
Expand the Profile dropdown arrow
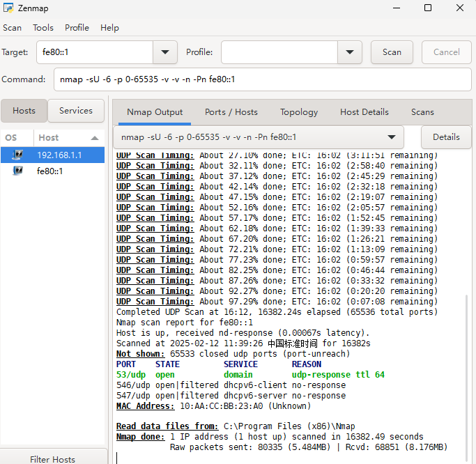coord(349,52)
